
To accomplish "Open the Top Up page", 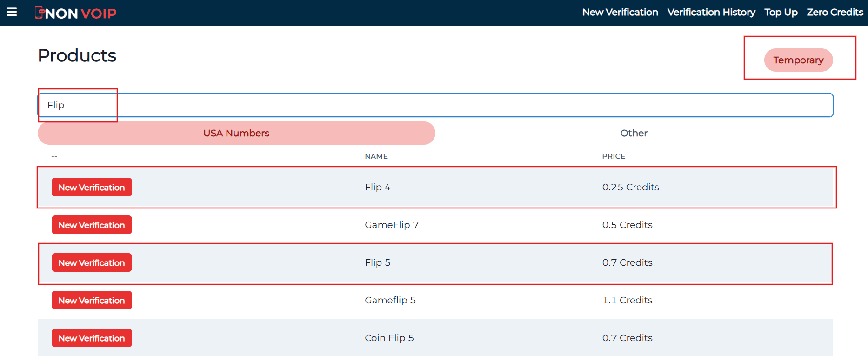I will [781, 13].
